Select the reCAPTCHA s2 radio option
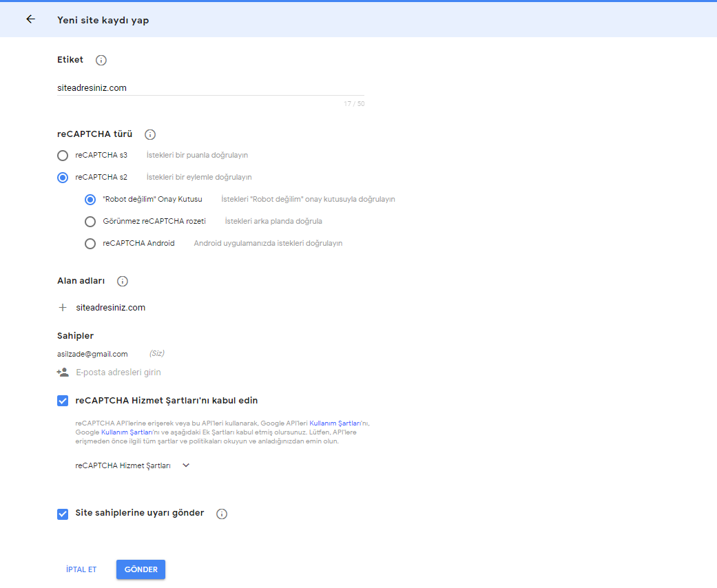This screenshot has width=717, height=588. tap(63, 178)
